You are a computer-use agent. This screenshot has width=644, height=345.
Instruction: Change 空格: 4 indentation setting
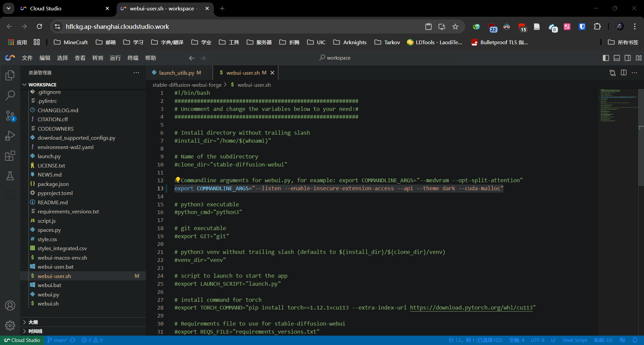pyautogui.click(x=517, y=340)
